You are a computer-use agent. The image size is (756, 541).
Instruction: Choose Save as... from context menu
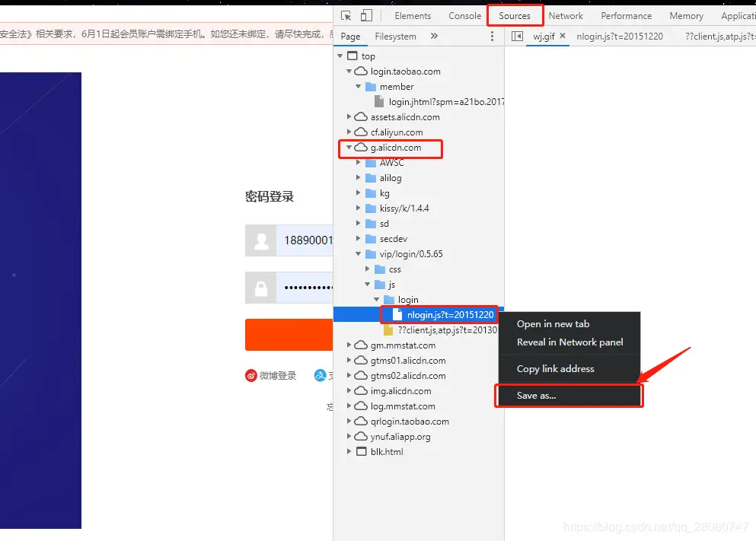[569, 396]
